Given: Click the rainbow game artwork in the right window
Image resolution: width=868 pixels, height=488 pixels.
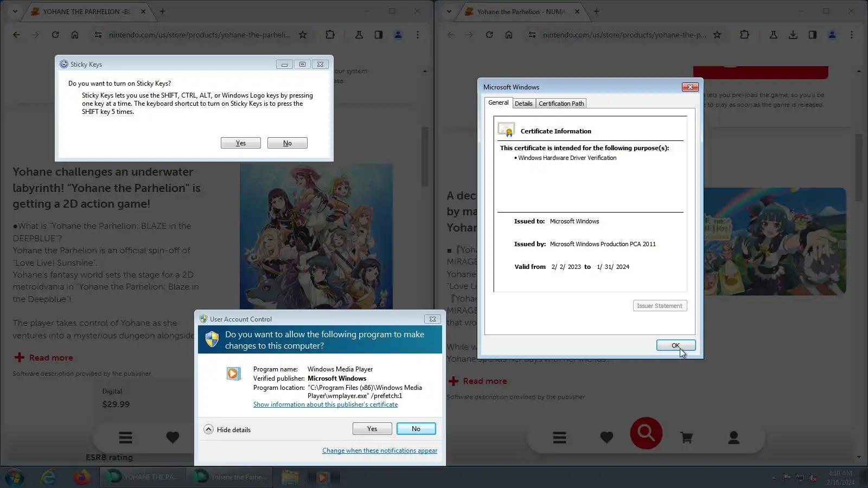Looking at the screenshot, I should 775,242.
